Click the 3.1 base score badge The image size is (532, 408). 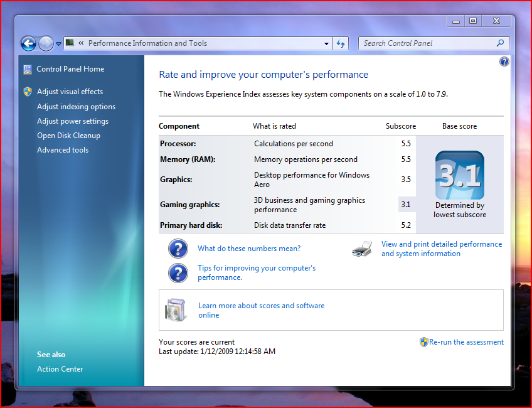pyautogui.click(x=460, y=175)
